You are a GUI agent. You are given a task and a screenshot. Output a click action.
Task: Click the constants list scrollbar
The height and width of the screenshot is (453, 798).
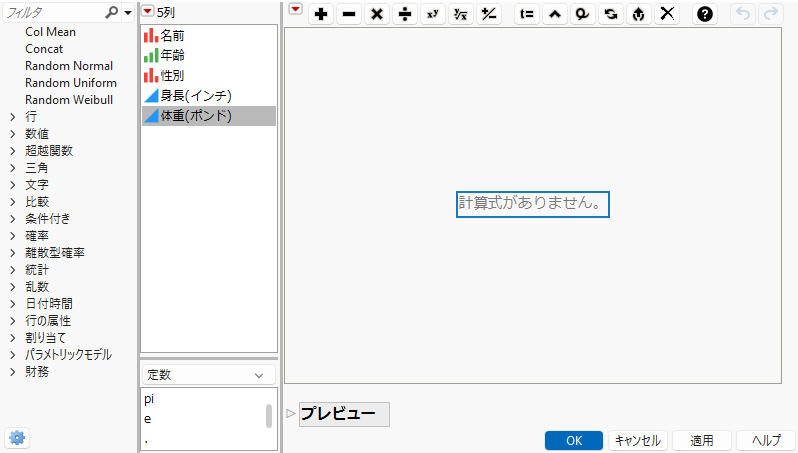(x=269, y=416)
